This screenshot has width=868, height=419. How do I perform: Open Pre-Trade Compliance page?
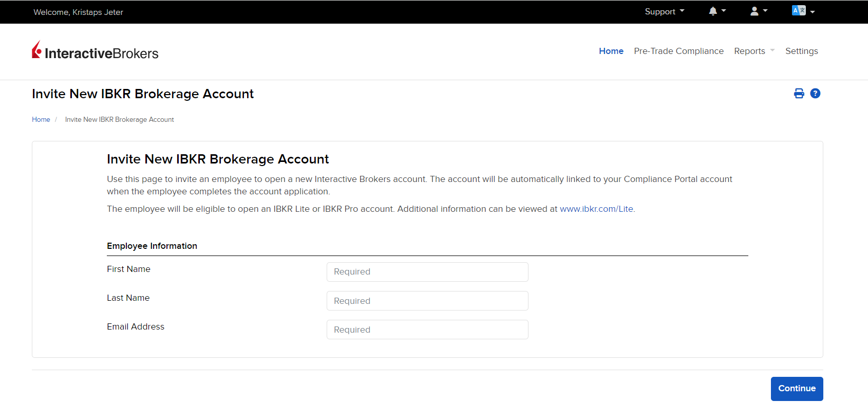[678, 51]
